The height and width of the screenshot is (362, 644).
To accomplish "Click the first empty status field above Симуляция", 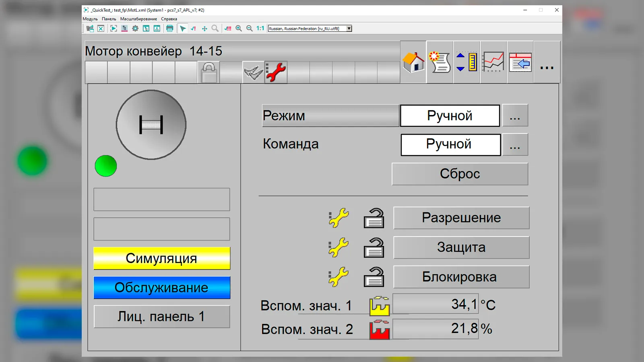I will pos(162,200).
